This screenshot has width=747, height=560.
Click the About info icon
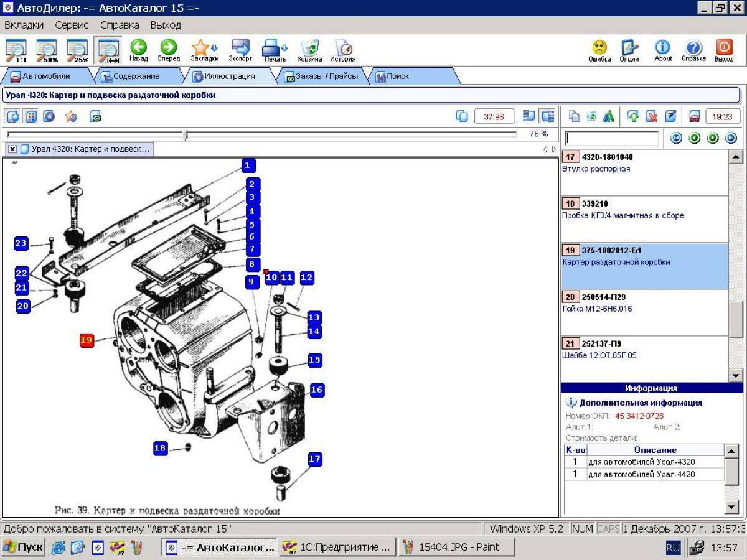(x=663, y=51)
